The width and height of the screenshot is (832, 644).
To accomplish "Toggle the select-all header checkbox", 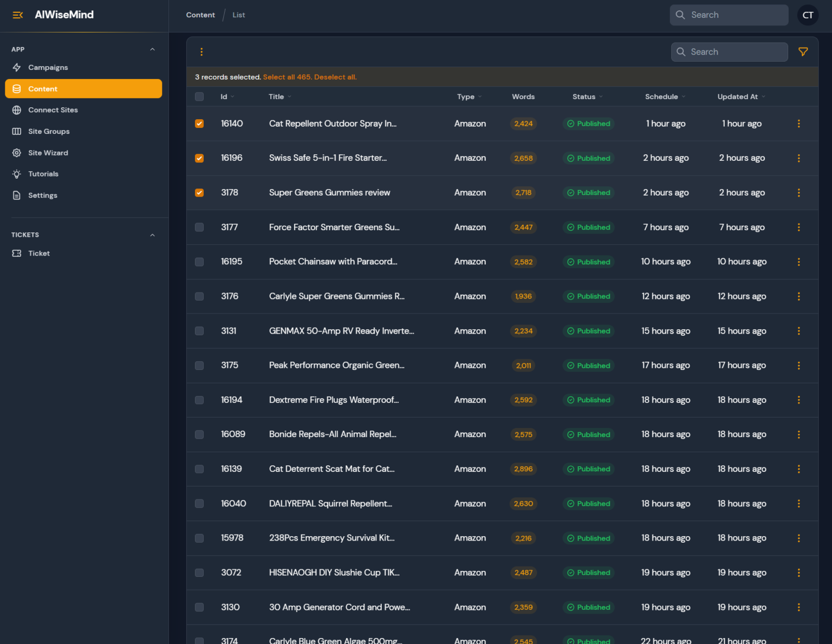I will [x=199, y=96].
